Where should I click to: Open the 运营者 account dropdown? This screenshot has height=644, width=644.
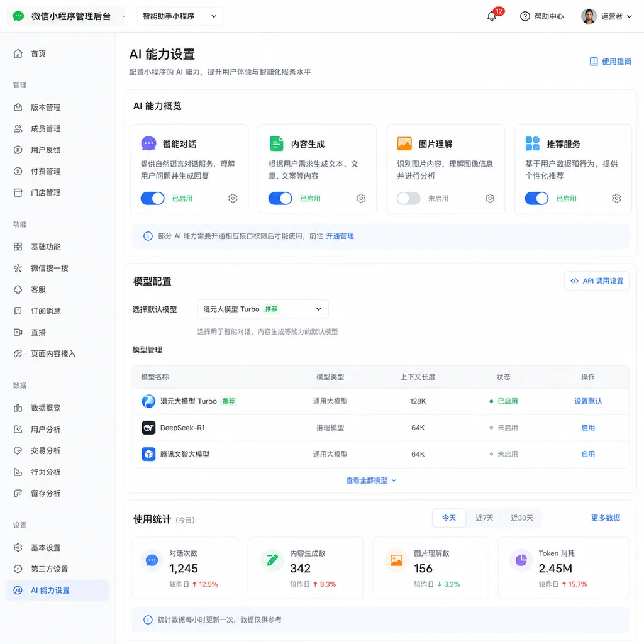616,16
